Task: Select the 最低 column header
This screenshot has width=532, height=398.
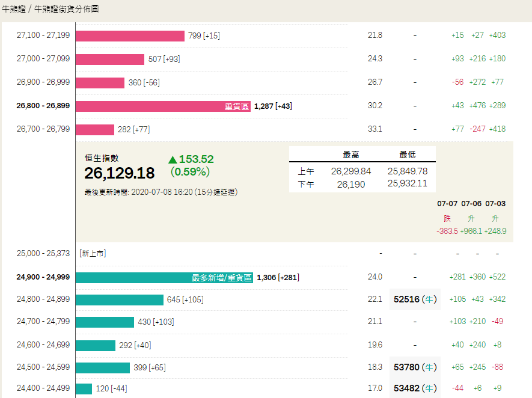Action: (x=408, y=155)
